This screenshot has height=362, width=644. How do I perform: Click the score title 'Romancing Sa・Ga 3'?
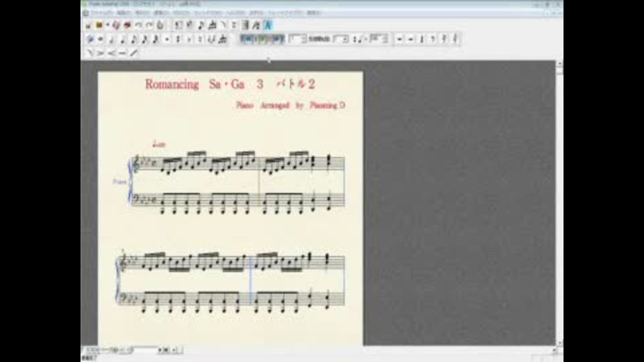tap(204, 84)
